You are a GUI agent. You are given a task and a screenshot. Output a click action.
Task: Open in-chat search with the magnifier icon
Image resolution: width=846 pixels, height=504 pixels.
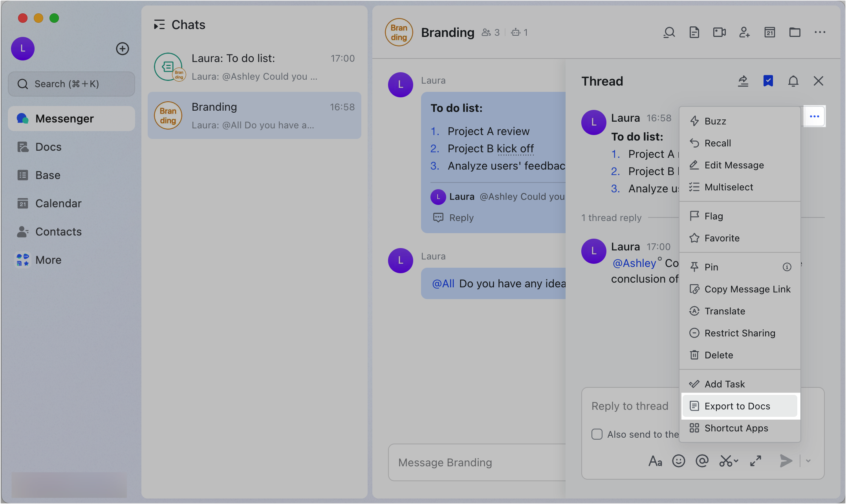coord(669,32)
